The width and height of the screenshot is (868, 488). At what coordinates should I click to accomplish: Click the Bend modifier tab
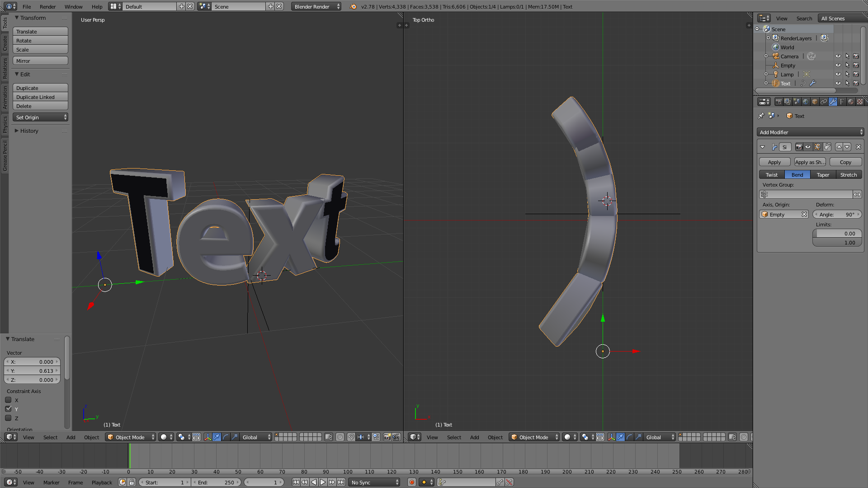(x=797, y=174)
